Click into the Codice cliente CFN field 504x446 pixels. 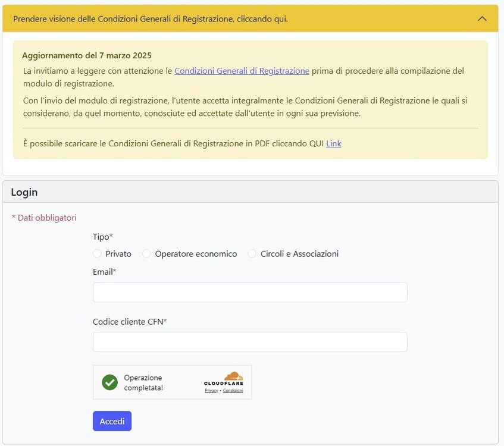(x=250, y=342)
